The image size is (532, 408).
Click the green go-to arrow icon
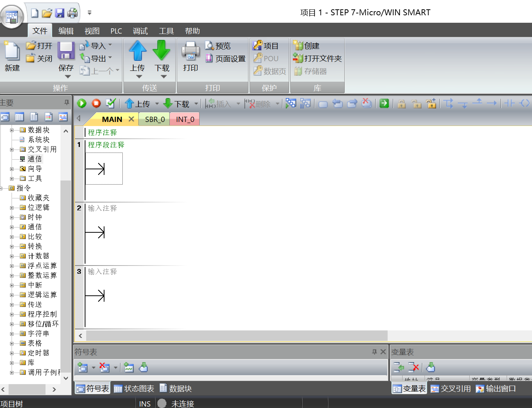pos(384,103)
